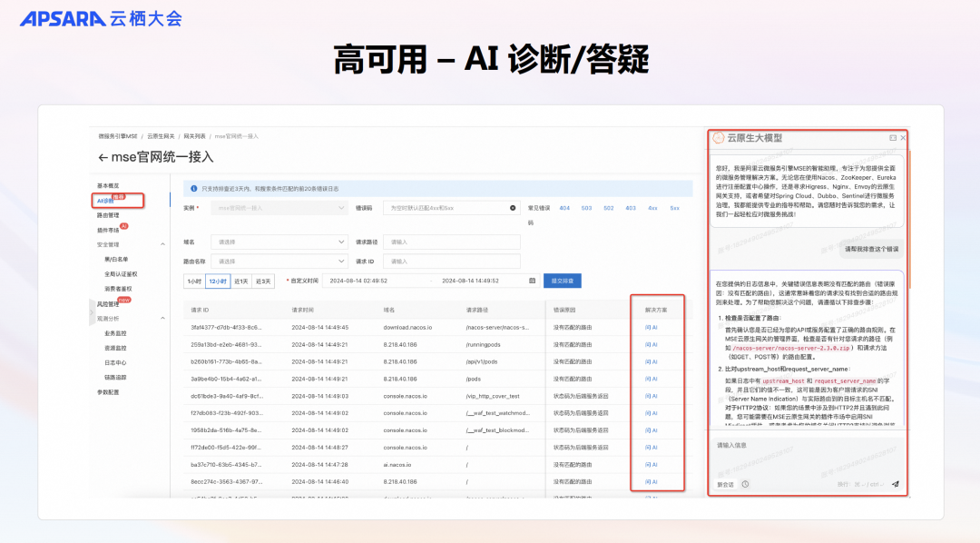
Task: Send the message with the paper-plane icon
Action: coord(895,484)
